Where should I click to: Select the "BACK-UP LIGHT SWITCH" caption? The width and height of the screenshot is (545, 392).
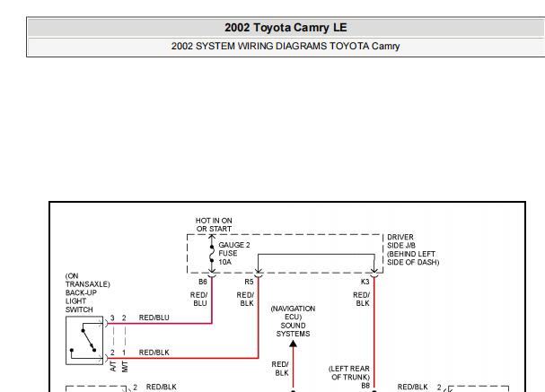81,301
